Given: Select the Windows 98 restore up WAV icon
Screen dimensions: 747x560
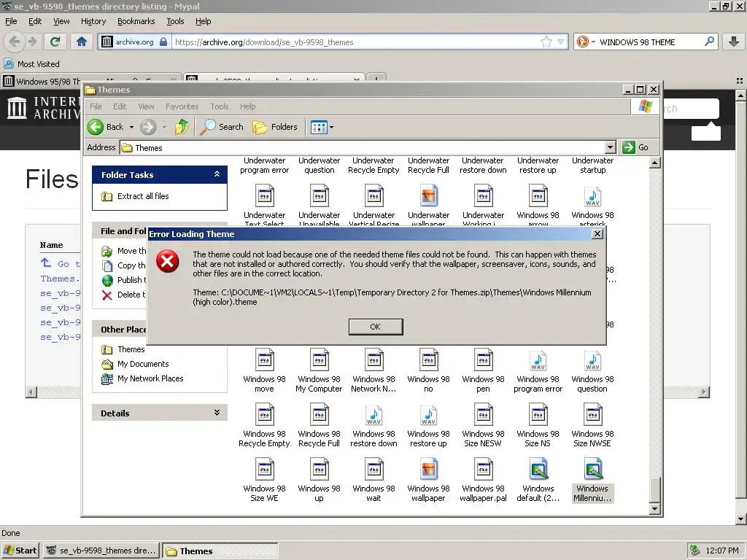Looking at the screenshot, I should (x=428, y=415).
